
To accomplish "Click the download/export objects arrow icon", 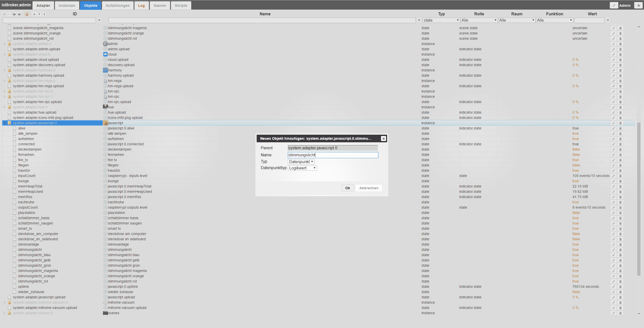I will (x=44, y=14).
